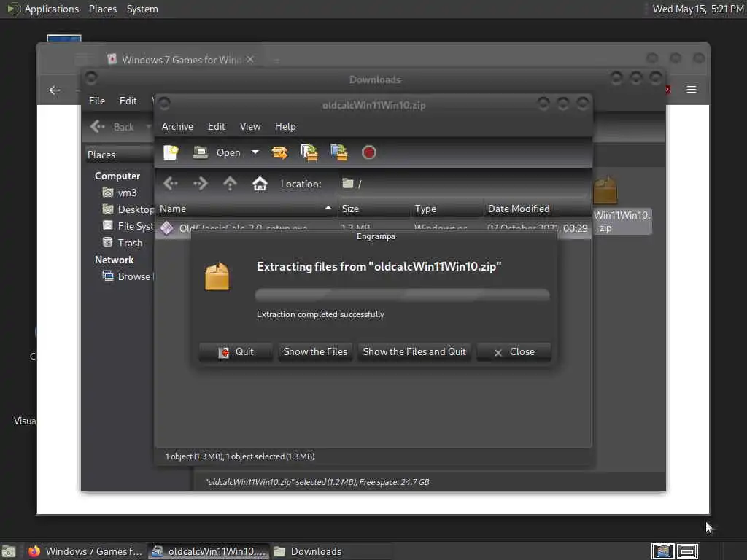Click the Location path field
Screen dimensions: 747x560
(x=463, y=184)
